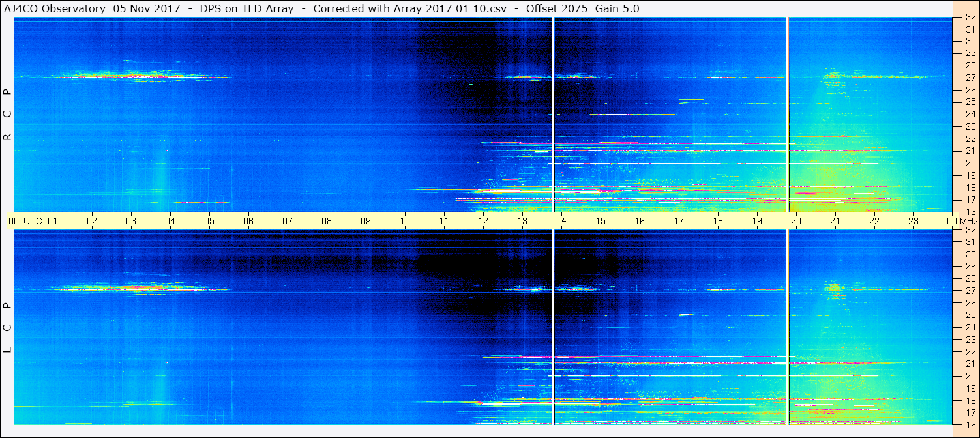Viewport: 980px width, 438px height.
Task: Select 22 MHz label on RCP frequency scale
Action: [x=970, y=139]
